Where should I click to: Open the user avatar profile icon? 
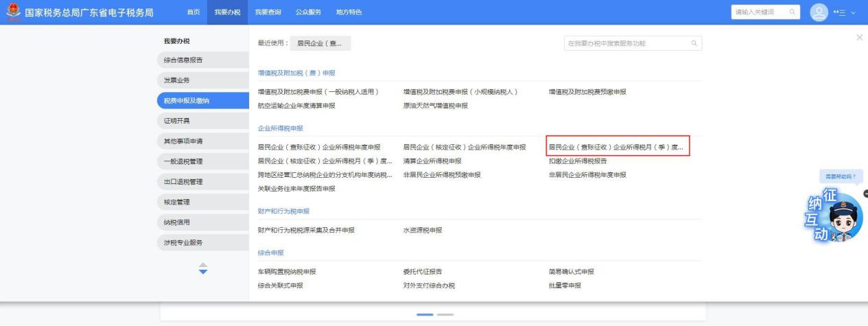click(820, 12)
